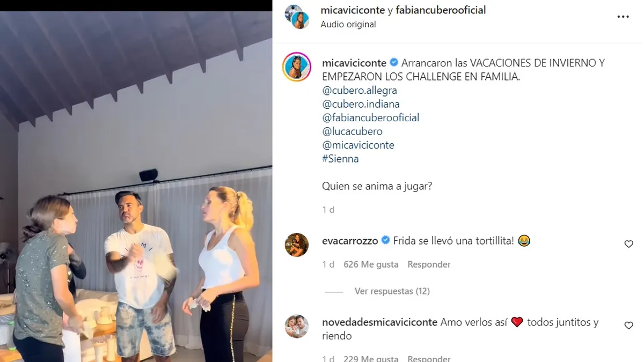This screenshot has height=362, width=644.
Task: Open evacarrozzo's profile picture
Action: (x=296, y=245)
